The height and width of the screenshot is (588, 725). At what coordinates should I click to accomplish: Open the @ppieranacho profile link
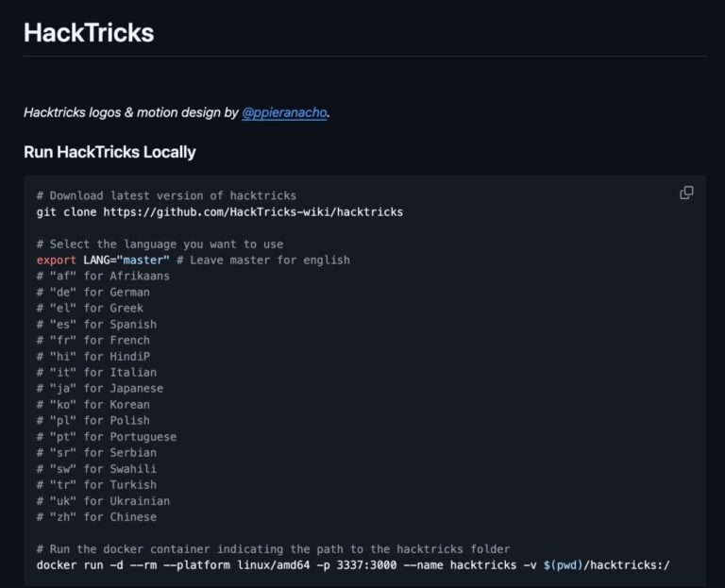pos(285,113)
